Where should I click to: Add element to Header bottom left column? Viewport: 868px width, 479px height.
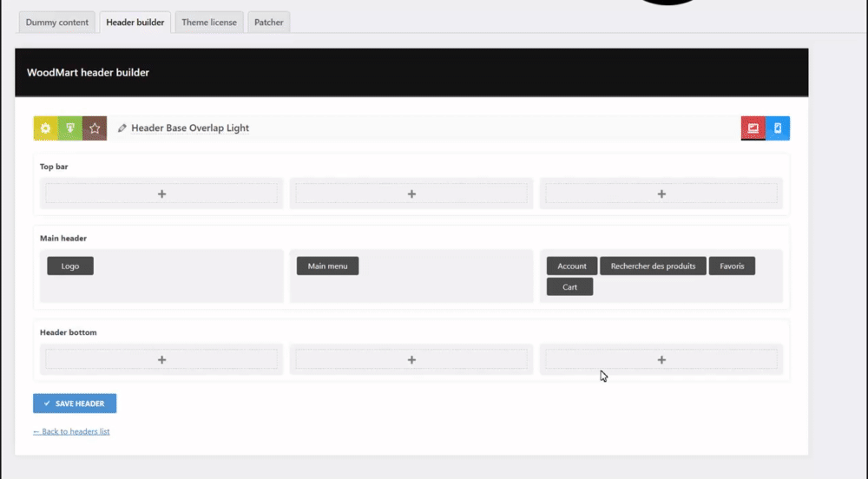pyautogui.click(x=161, y=359)
